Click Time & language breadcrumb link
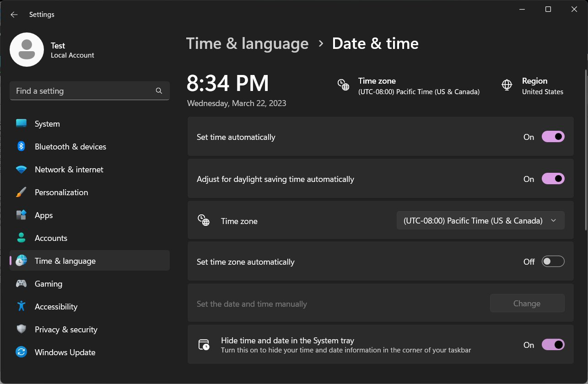Image resolution: width=588 pixels, height=384 pixels. pyautogui.click(x=247, y=43)
